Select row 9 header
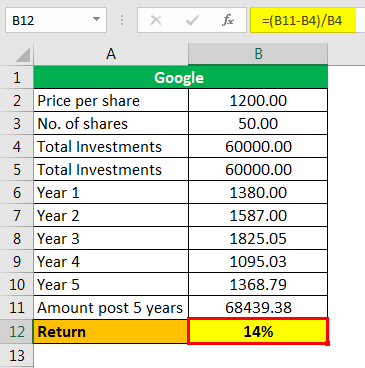Image resolution: width=365 pixels, height=368 pixels. (17, 261)
